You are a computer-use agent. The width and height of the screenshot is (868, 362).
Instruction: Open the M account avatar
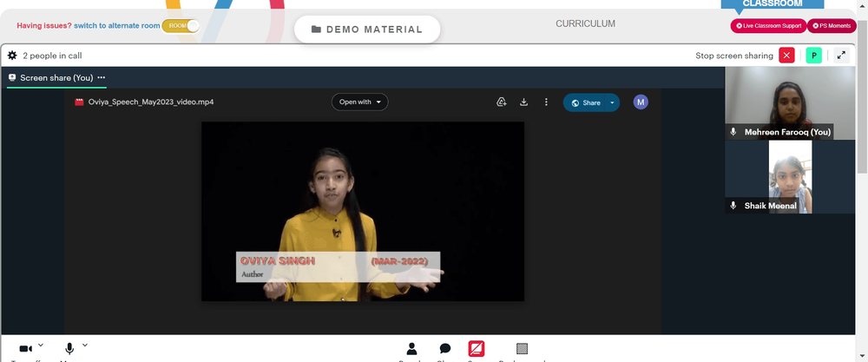[641, 102]
